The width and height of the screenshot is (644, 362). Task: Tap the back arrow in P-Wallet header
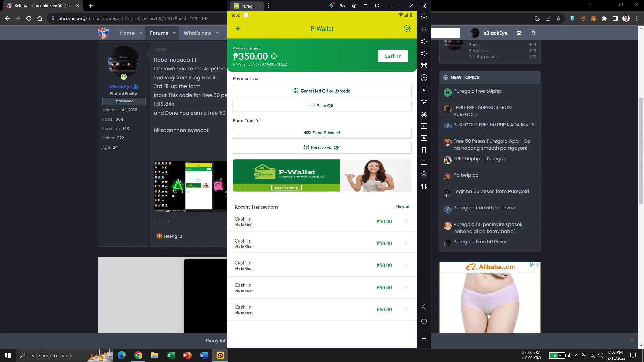click(x=238, y=28)
